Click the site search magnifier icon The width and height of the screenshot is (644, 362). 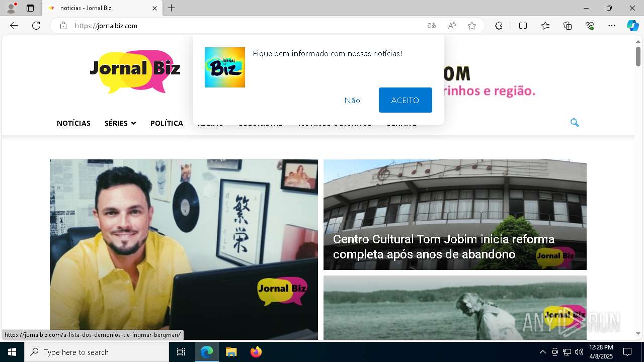pos(575,122)
